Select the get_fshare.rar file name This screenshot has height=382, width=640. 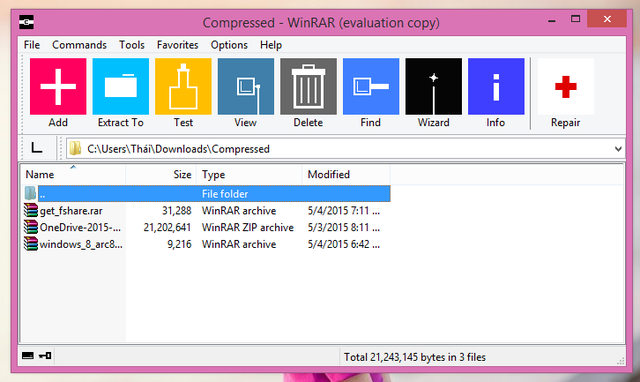(71, 211)
